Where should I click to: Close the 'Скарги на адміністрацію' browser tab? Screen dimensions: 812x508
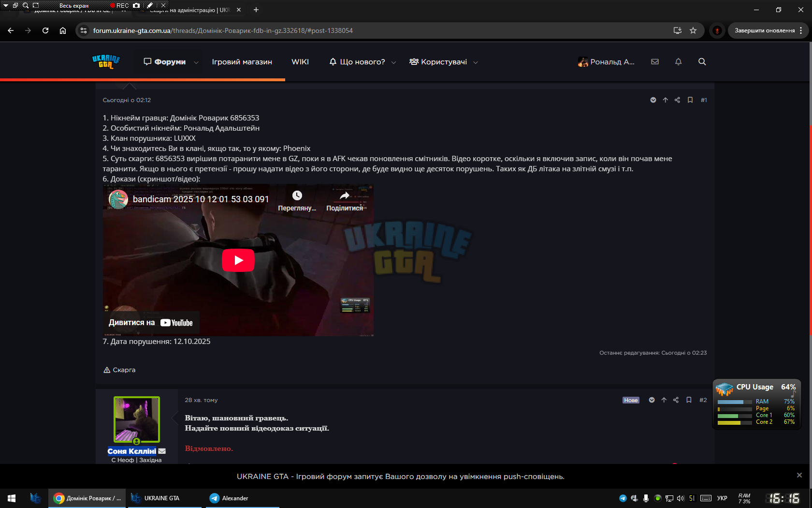click(239, 10)
